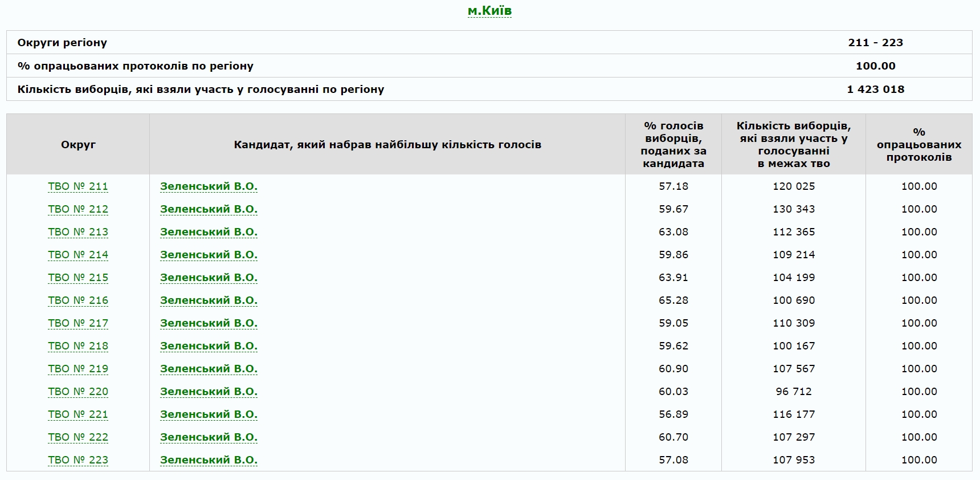980x480 pixels.
Task: Open the м.Київ region heading link
Action: pos(489,11)
